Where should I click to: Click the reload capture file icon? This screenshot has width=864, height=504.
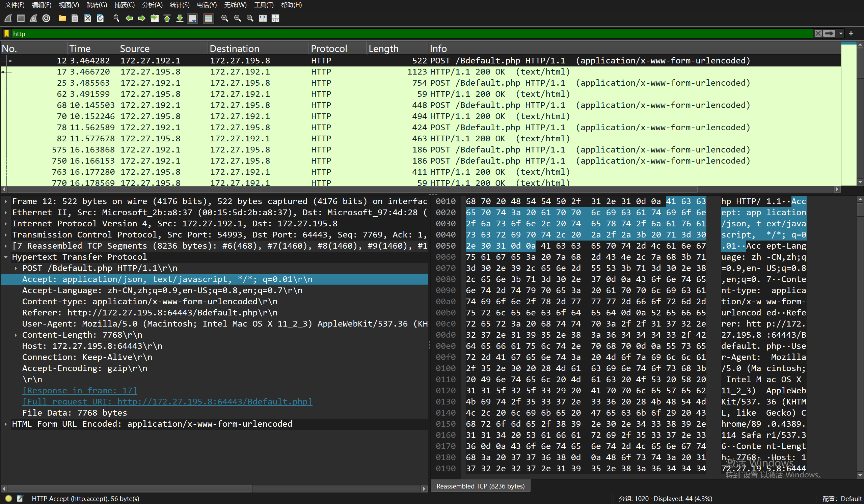tap(100, 19)
